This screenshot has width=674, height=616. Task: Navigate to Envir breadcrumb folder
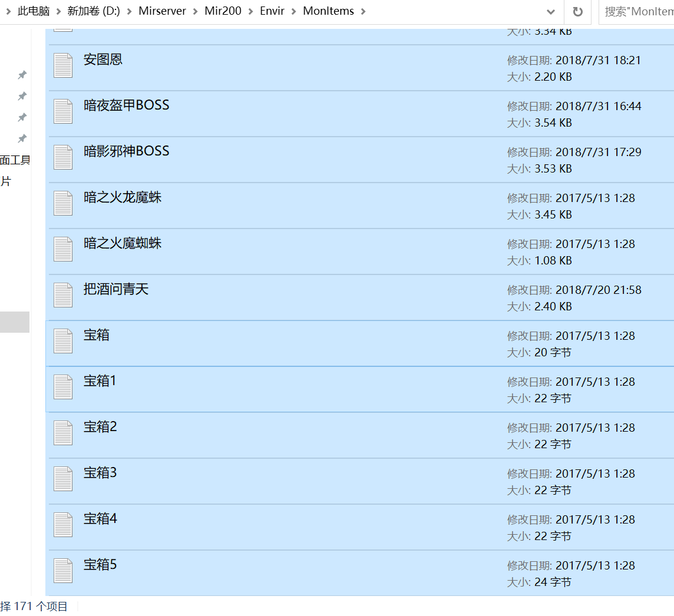272,11
